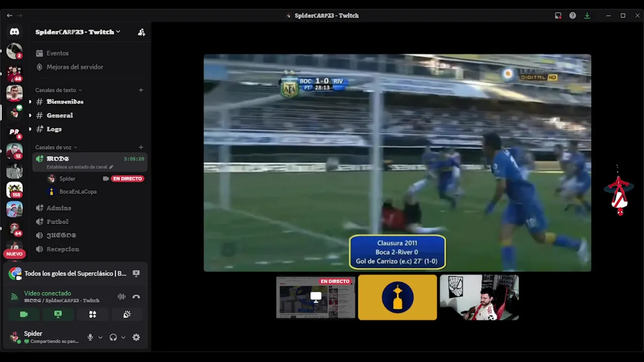Open the activities shapes button

pyautogui.click(x=93, y=314)
